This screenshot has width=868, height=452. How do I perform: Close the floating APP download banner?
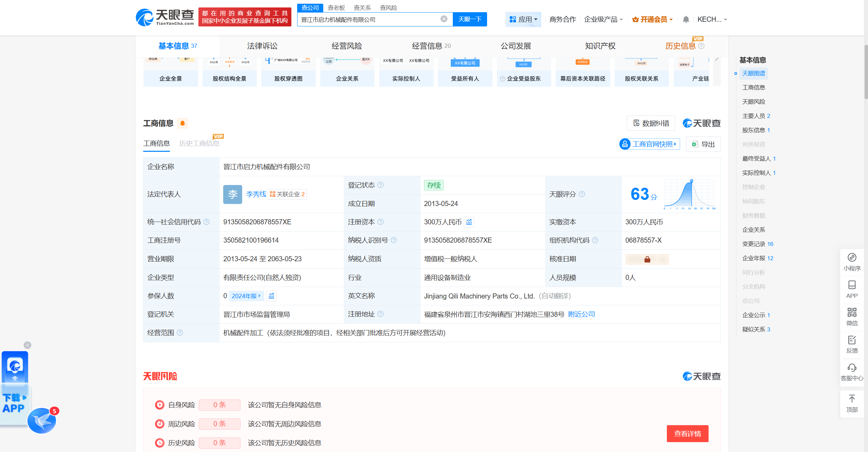point(27,345)
